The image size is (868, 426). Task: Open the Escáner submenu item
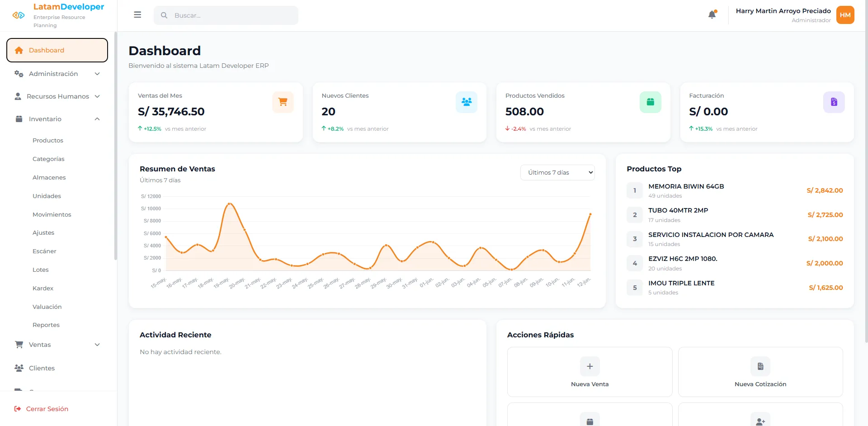[44, 251]
